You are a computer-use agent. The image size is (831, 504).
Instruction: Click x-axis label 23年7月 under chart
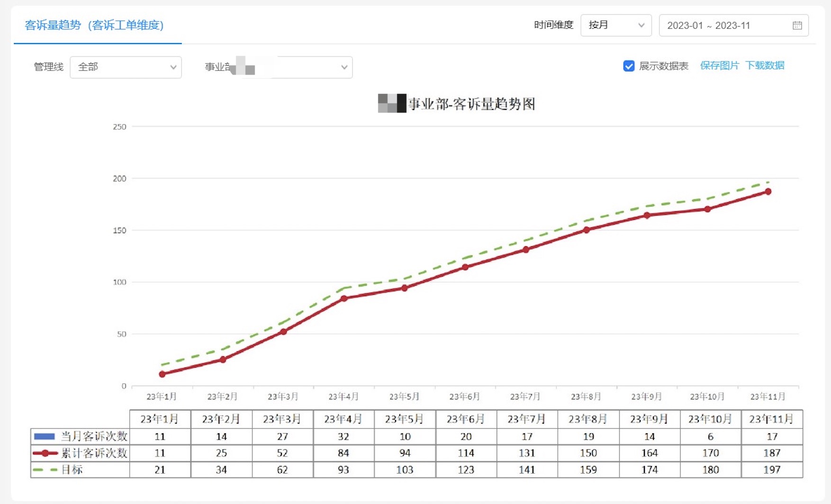pos(525,396)
